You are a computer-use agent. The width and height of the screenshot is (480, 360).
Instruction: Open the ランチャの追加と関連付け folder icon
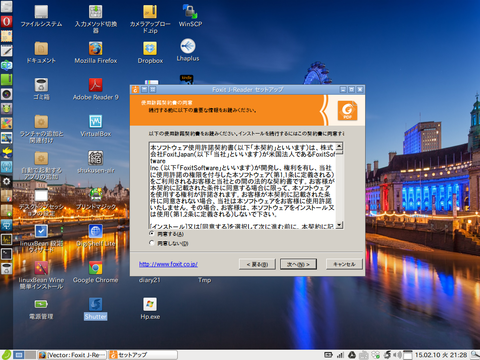(x=41, y=129)
